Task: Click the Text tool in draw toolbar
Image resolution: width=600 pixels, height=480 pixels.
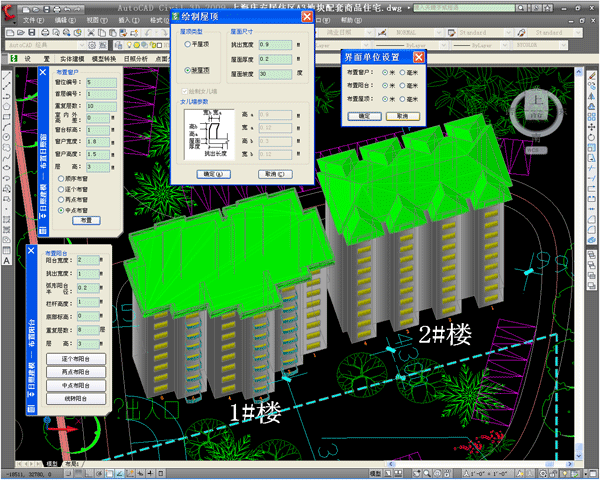Action: (x=8, y=261)
